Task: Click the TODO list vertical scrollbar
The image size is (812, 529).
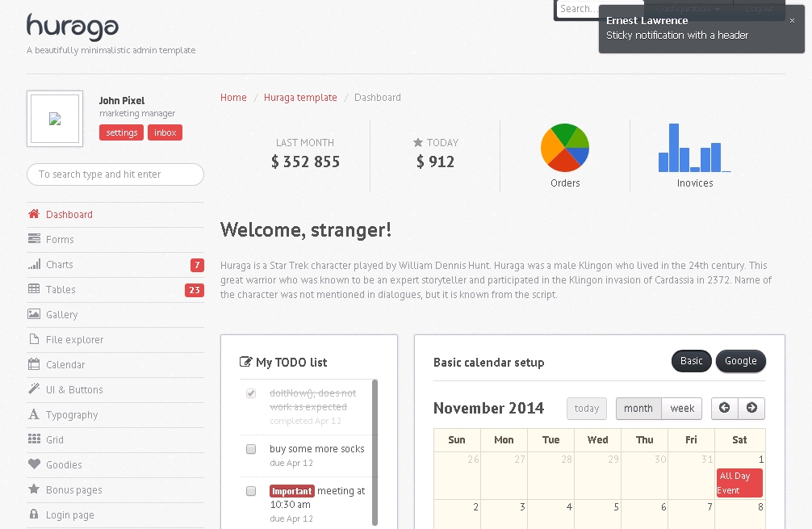Action: click(x=375, y=452)
